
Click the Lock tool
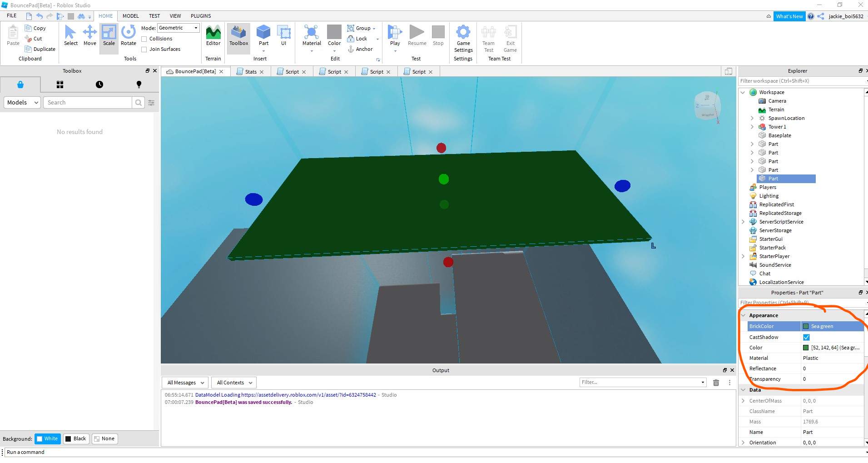(x=357, y=39)
